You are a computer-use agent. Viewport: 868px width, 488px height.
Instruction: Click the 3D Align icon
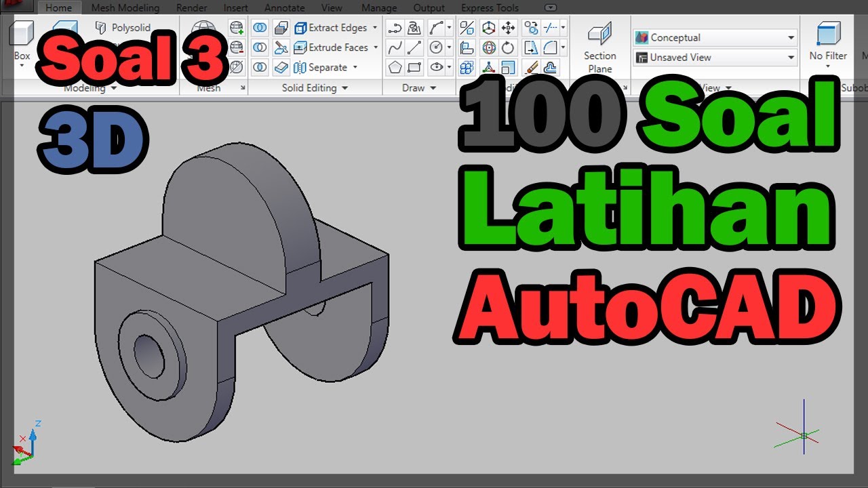tap(467, 47)
